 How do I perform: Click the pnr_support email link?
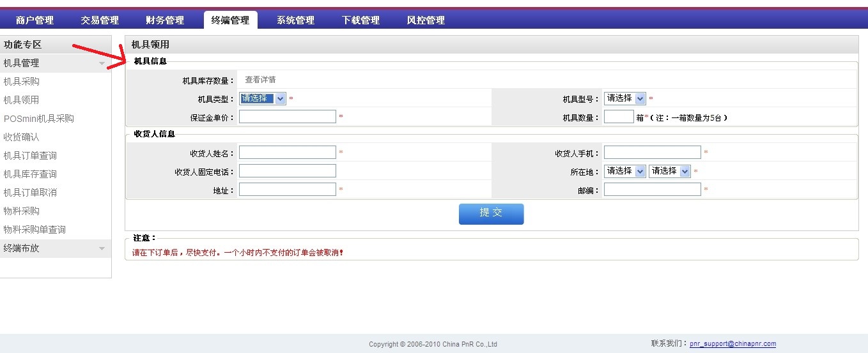pos(732,343)
